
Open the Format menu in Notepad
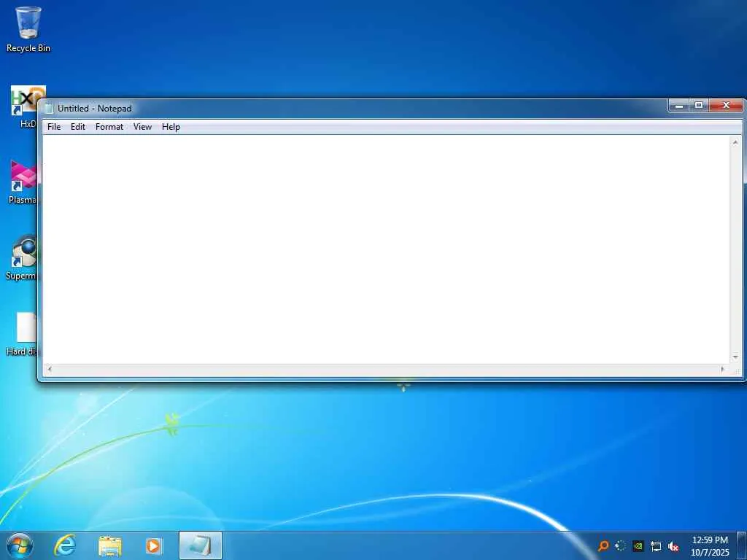coord(109,127)
